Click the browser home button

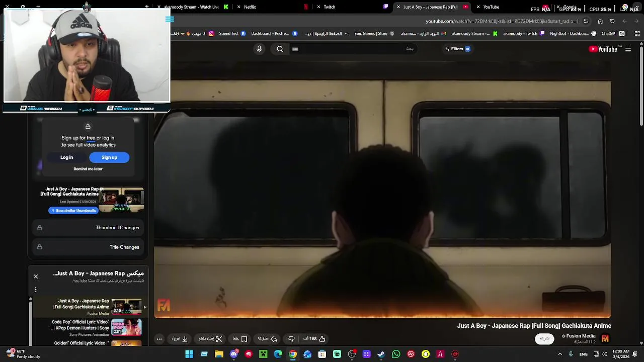point(600,21)
